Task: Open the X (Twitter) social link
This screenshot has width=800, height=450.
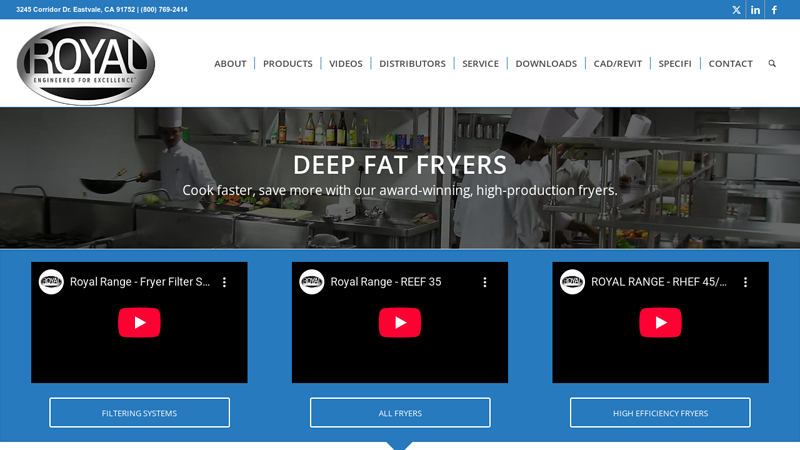Action: pyautogui.click(x=736, y=10)
